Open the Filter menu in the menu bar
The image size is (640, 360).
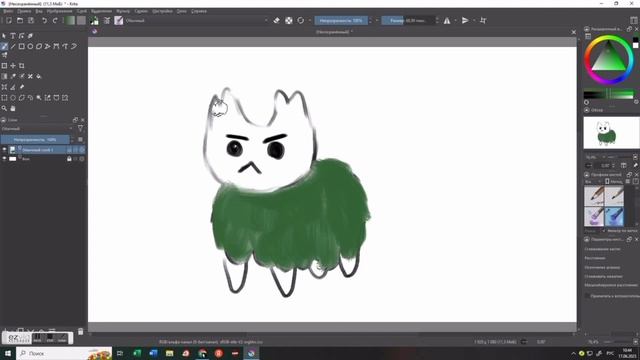tap(123, 11)
